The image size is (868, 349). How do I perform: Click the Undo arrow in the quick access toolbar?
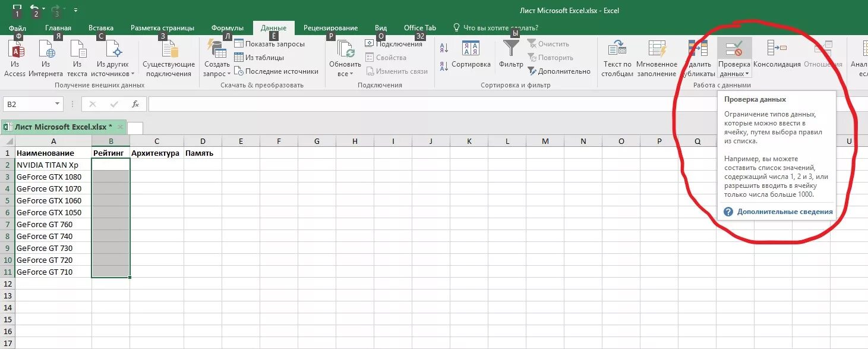tap(34, 10)
